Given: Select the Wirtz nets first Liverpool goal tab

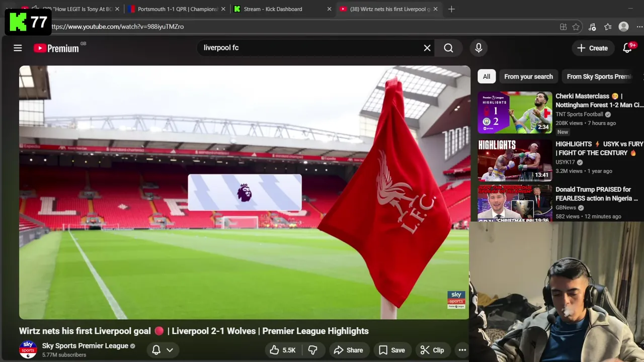Looking at the screenshot, I should pyautogui.click(x=388, y=9).
